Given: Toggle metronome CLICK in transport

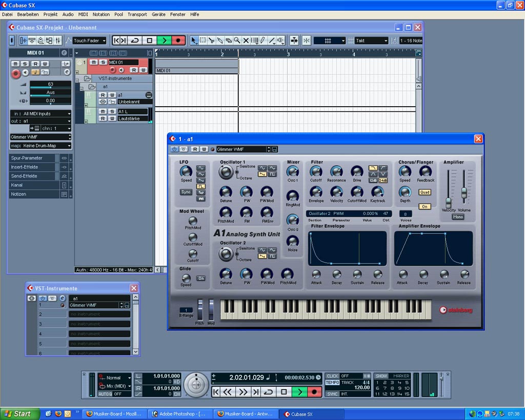Looking at the screenshot, I should (x=332, y=376).
